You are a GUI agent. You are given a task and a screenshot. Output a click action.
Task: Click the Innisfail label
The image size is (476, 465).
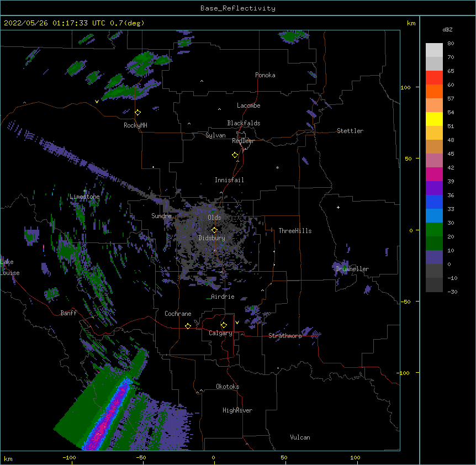coord(229,180)
